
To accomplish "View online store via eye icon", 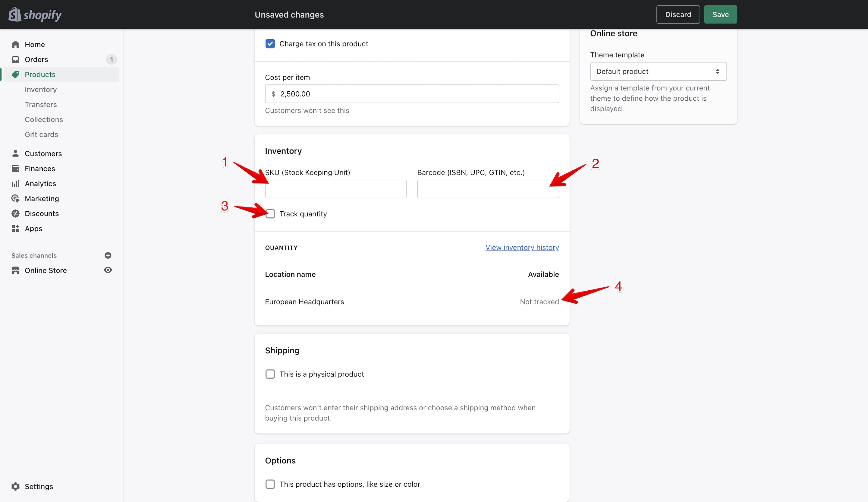I will (x=108, y=270).
